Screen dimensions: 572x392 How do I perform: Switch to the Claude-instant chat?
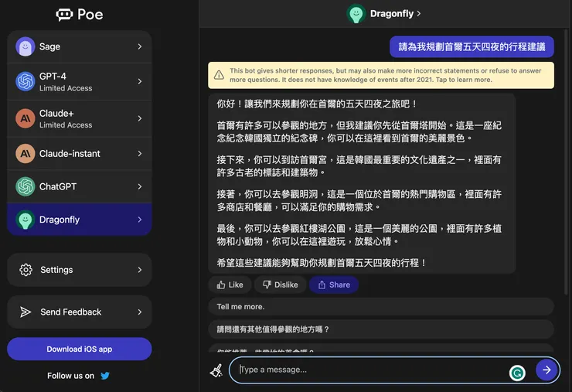point(79,154)
